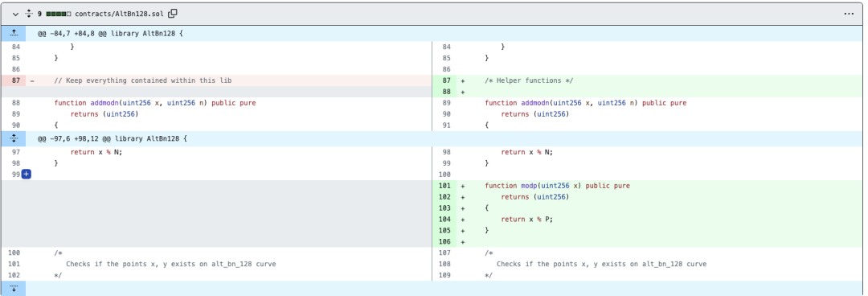Click the diffstat colored squares

[58, 14]
